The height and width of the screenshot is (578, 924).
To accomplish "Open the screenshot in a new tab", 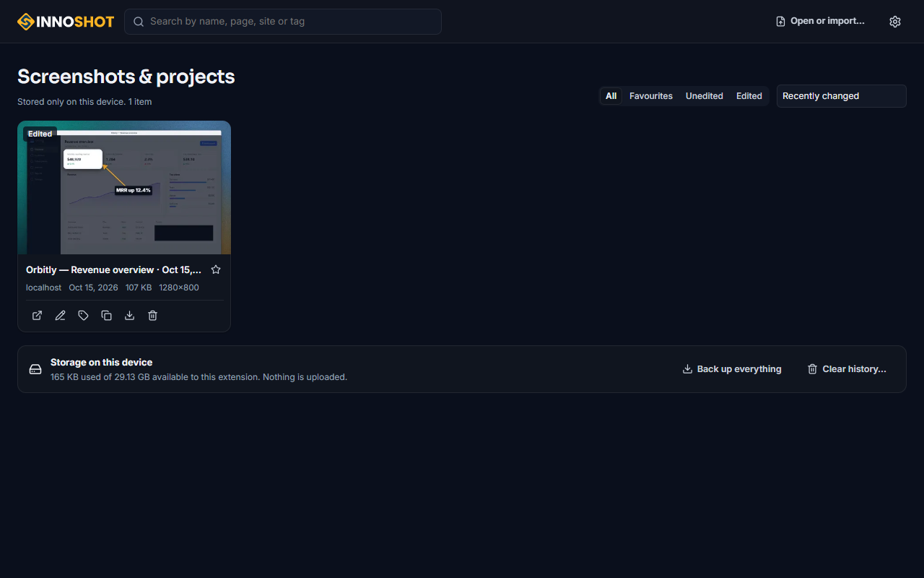I will (38, 316).
